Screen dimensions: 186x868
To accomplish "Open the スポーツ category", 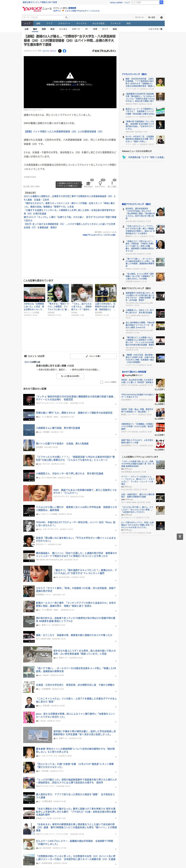I will (76, 29).
